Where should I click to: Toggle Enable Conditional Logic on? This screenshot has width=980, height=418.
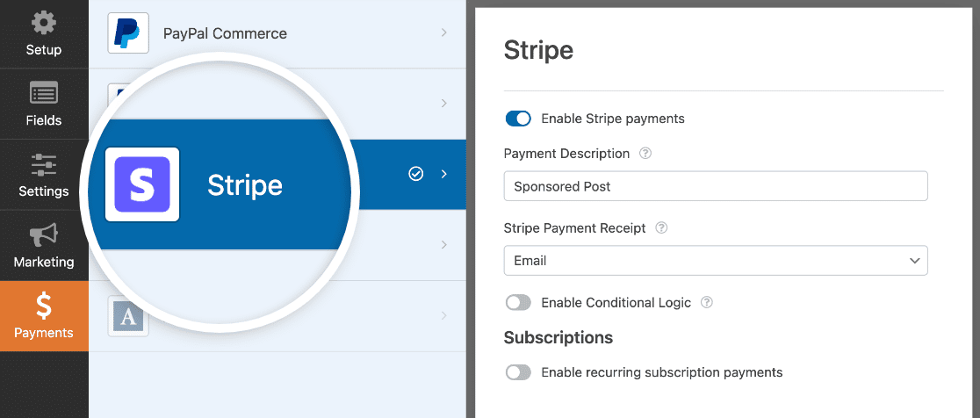[x=518, y=303]
